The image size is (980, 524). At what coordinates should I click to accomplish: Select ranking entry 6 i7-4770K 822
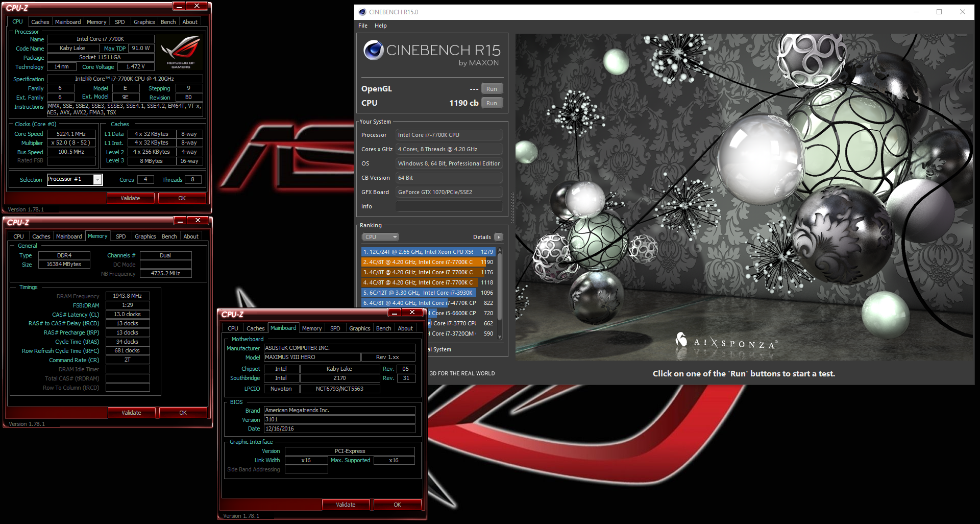[428, 303]
